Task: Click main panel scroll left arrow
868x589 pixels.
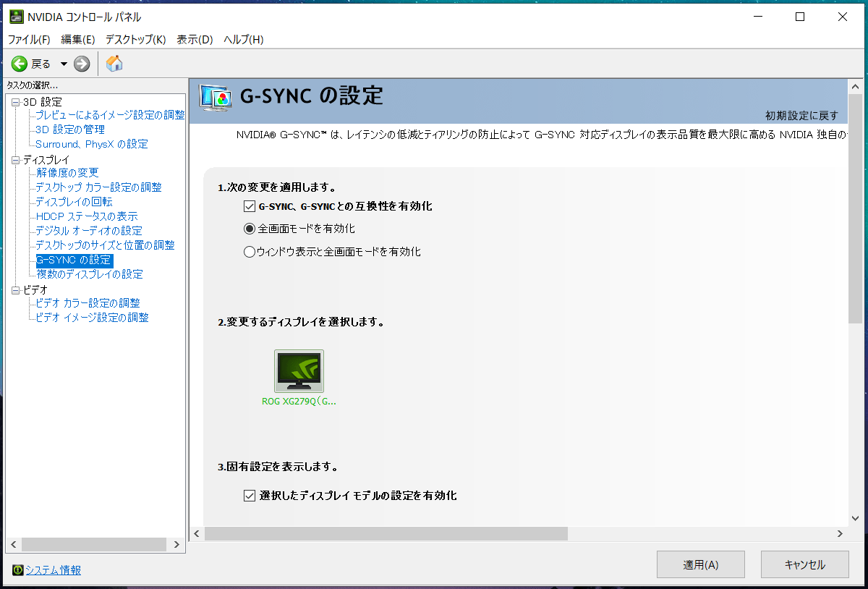Action: (x=197, y=533)
